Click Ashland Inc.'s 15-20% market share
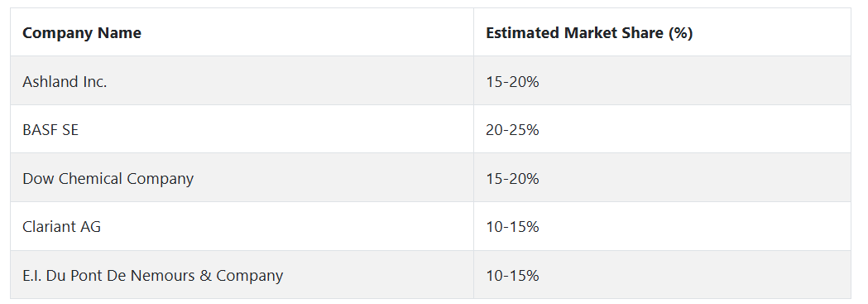This screenshot has width=868, height=304. [512, 81]
